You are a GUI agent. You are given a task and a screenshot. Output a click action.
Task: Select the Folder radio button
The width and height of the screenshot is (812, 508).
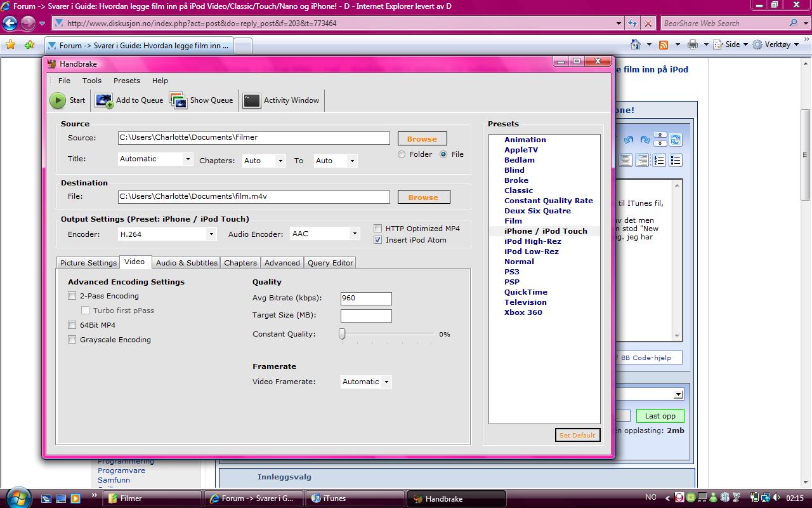(402, 154)
